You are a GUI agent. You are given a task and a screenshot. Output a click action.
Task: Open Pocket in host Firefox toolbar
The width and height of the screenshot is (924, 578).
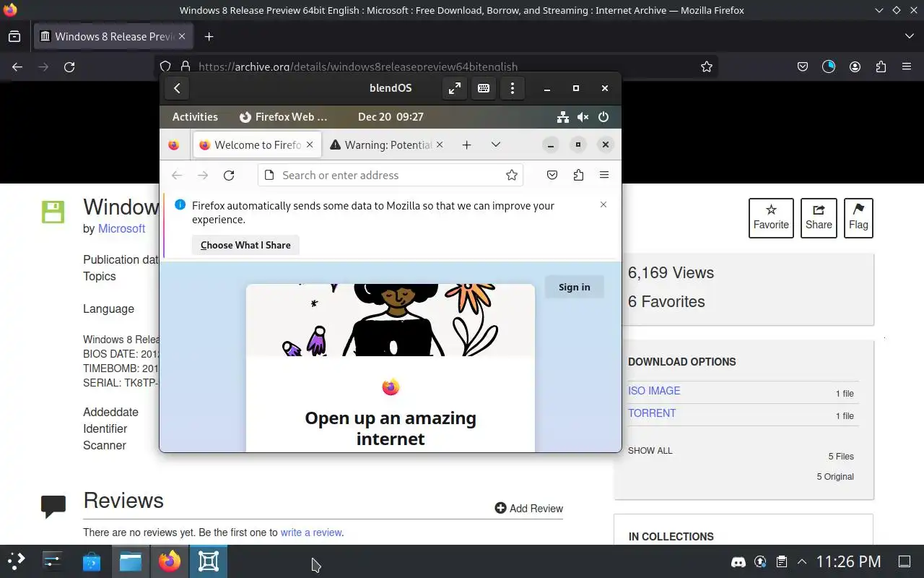[x=803, y=66]
